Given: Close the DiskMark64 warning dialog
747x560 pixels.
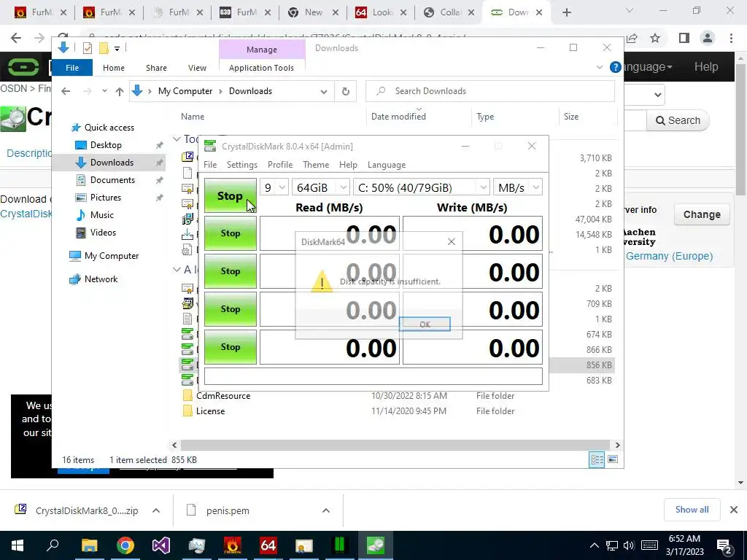Looking at the screenshot, I should pyautogui.click(x=451, y=242).
